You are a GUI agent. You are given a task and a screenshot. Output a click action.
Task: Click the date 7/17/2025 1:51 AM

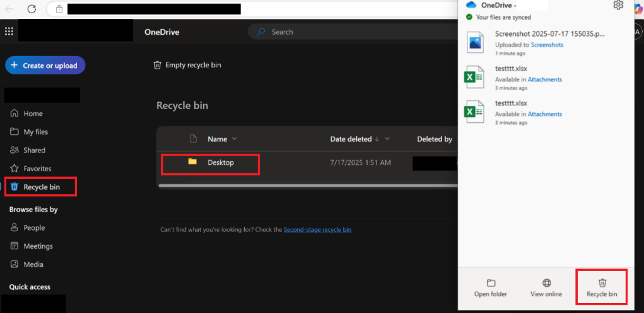361,163
